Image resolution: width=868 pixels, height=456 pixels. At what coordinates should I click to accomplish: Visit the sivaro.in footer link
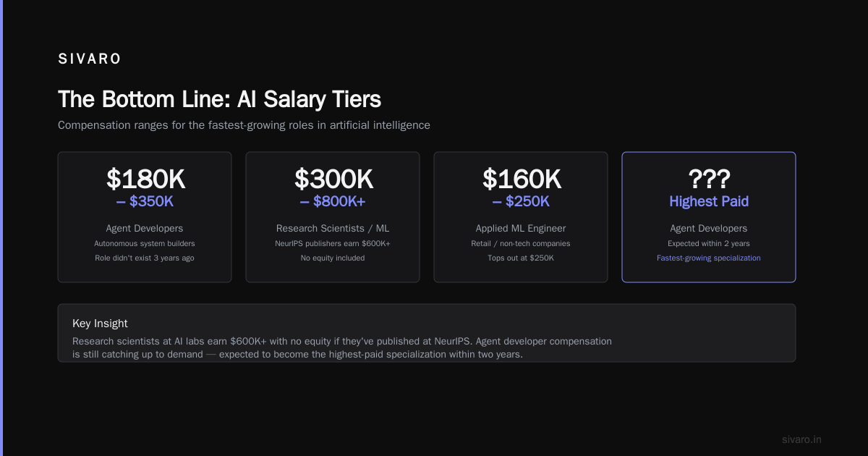tap(801, 439)
